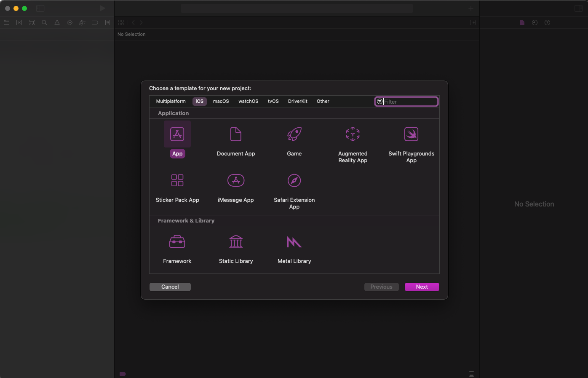The width and height of the screenshot is (588, 378).
Task: Focus the template Filter field
Action: point(406,102)
